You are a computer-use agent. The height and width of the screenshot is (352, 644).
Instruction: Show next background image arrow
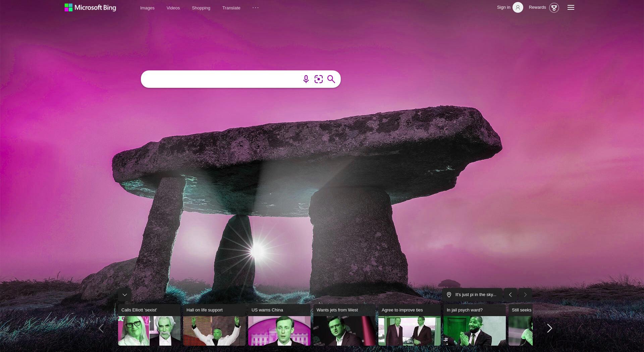525,295
